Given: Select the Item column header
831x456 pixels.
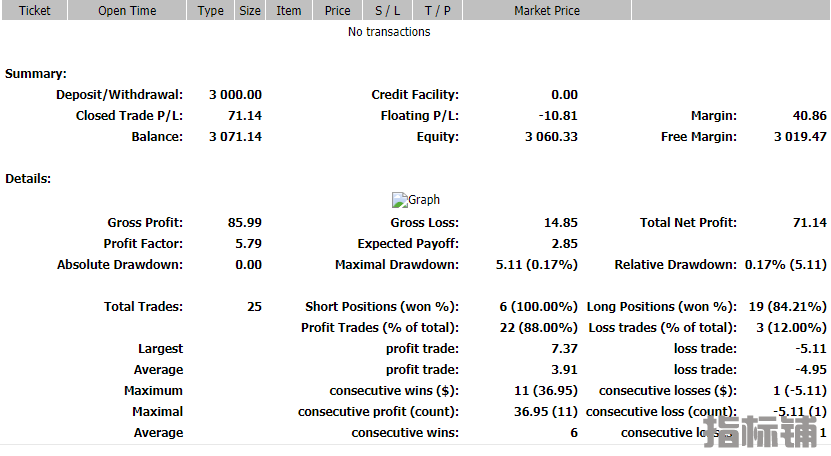Looking at the screenshot, I should coord(289,11).
